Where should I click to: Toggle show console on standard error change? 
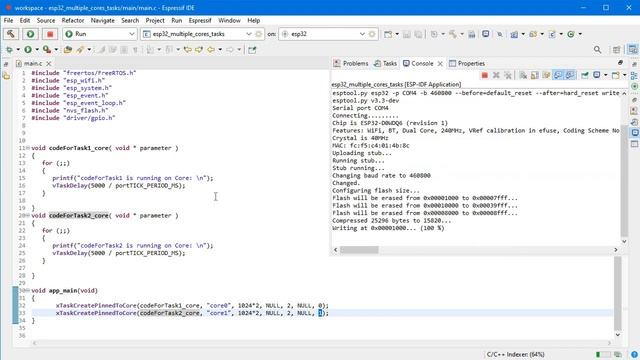(570, 75)
